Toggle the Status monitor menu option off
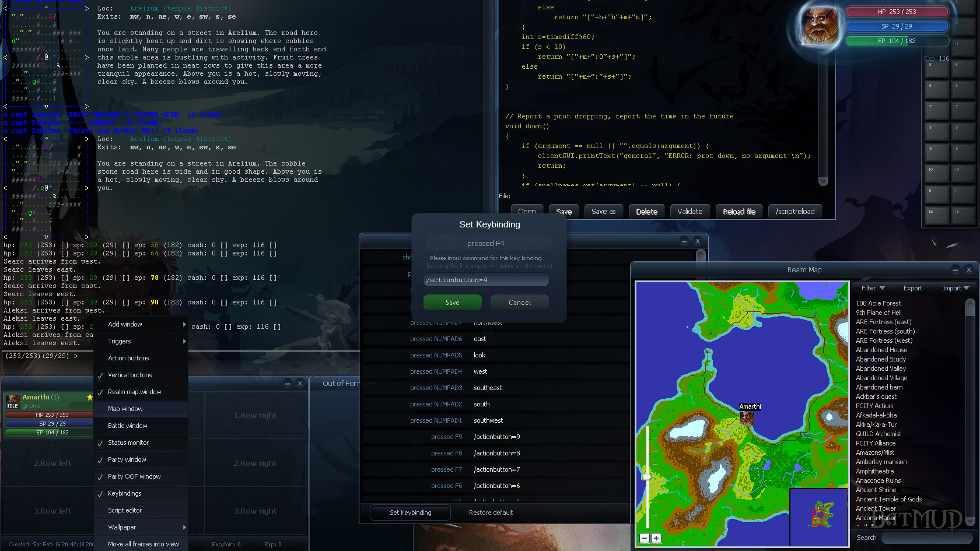Screen dimensions: 980x551 point(128,443)
